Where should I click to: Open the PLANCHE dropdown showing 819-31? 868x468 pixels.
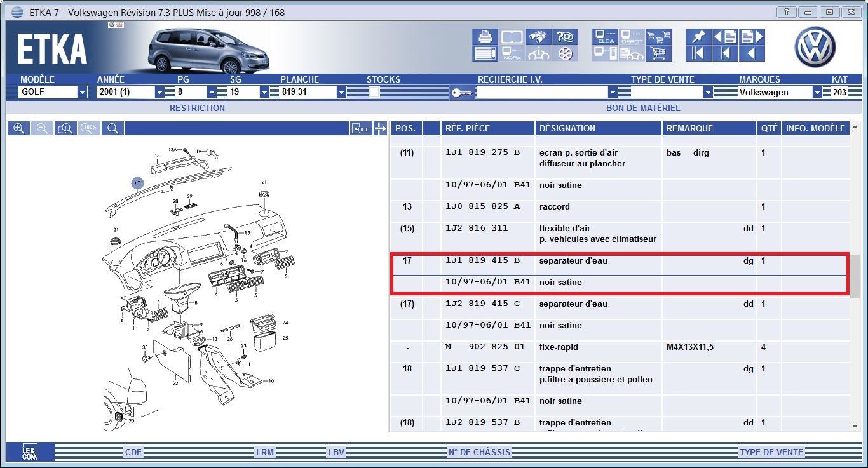point(341,92)
